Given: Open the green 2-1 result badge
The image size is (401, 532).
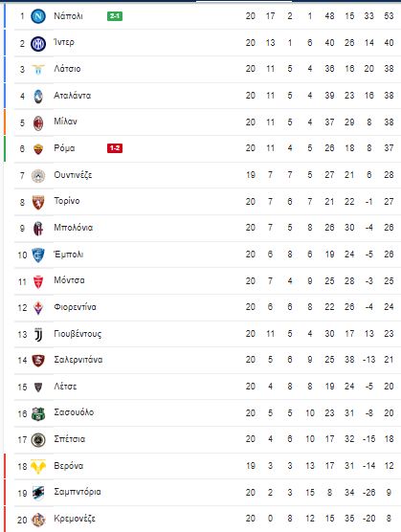Looking at the screenshot, I should pos(115,16).
